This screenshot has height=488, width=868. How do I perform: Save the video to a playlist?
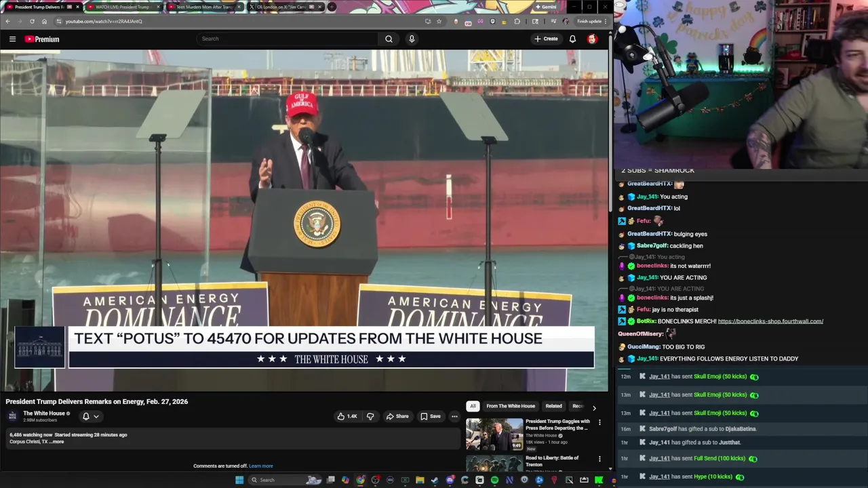(x=431, y=416)
